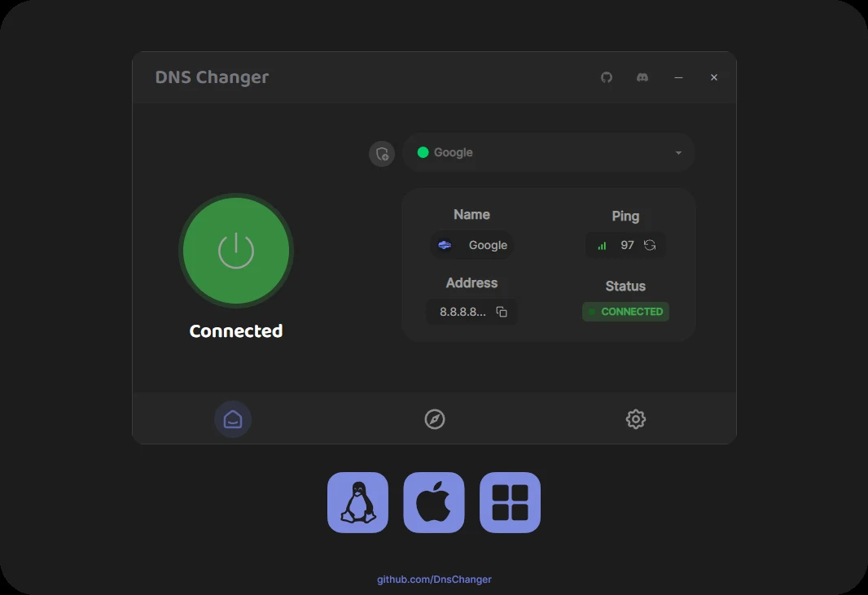This screenshot has height=595, width=868.
Task: Go to the Home tab
Action: coord(233,419)
